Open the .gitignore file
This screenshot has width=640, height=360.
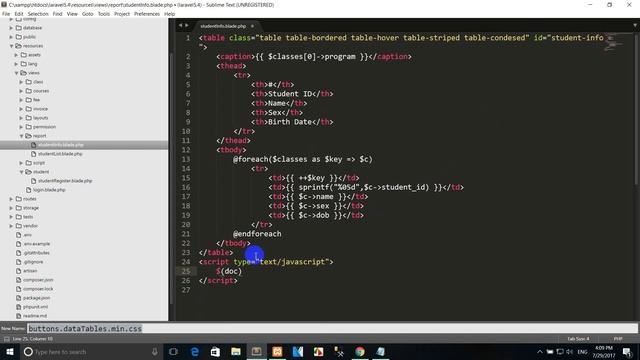[x=33, y=262]
